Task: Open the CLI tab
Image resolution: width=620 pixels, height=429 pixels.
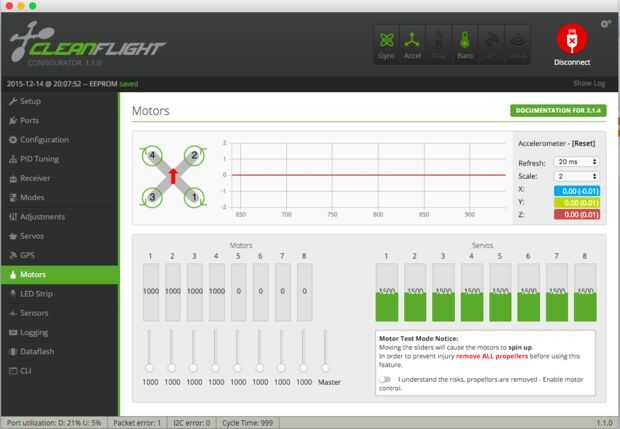Action: coord(60,371)
